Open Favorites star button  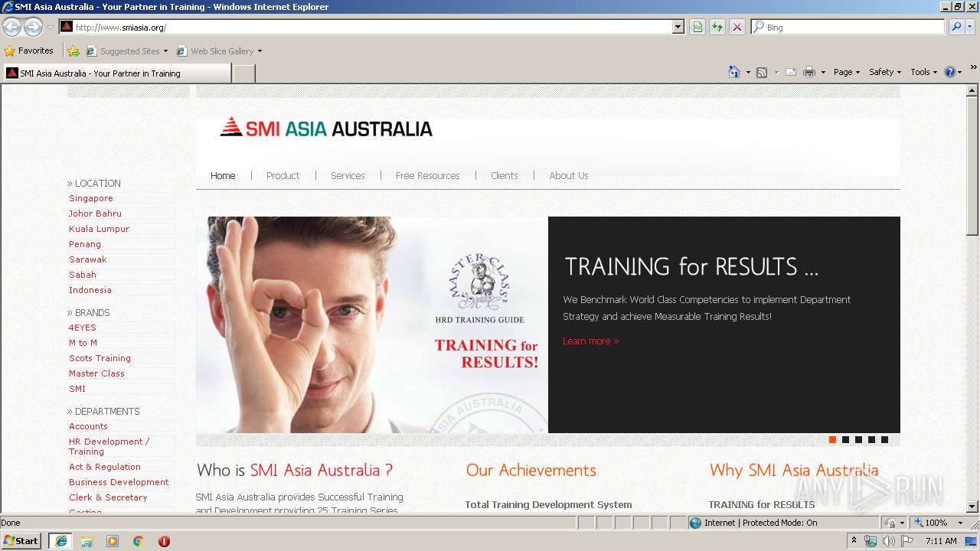coord(29,51)
